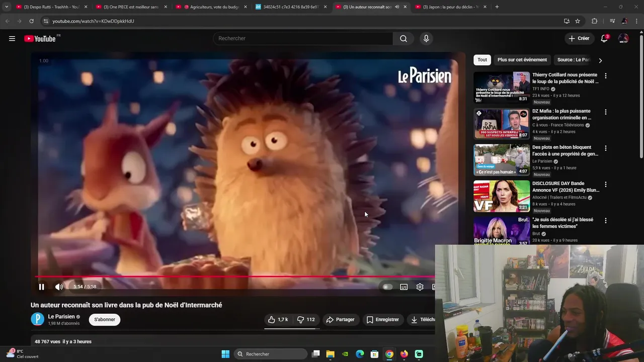644x362 pixels.
Task: Open YouTube account avatar menu
Action: (623, 38)
